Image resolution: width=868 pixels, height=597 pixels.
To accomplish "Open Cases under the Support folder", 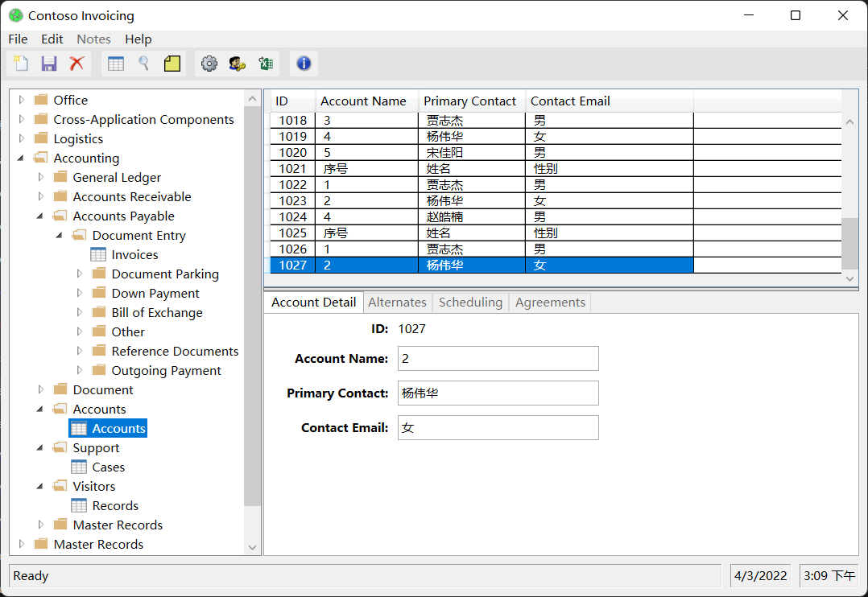I will (x=108, y=467).
